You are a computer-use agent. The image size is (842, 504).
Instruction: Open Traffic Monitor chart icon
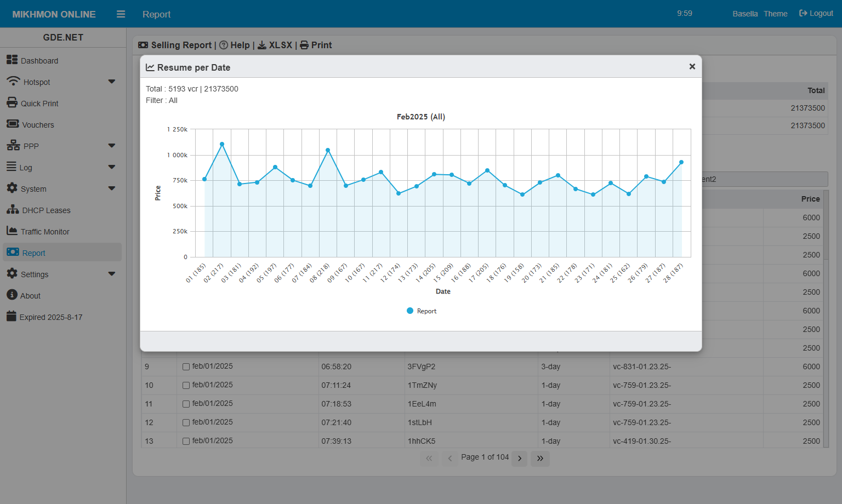click(12, 231)
